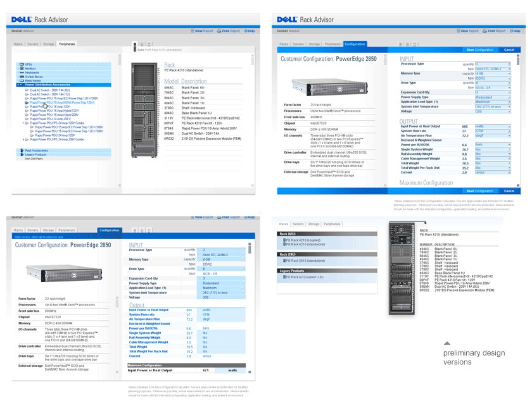
Task: Click the highlighted arrow beside PDU 15 Amp NEMA Power Strip
Action: tap(27, 102)
